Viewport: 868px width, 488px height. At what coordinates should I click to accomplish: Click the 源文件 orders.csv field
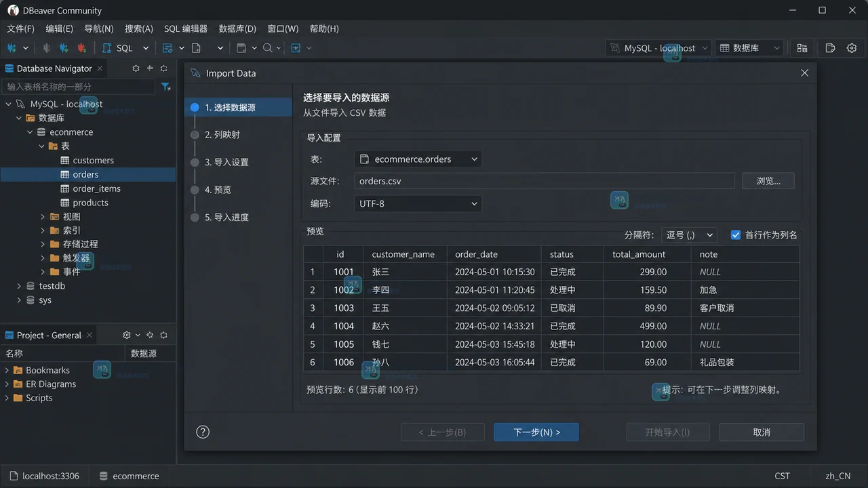tap(545, 181)
